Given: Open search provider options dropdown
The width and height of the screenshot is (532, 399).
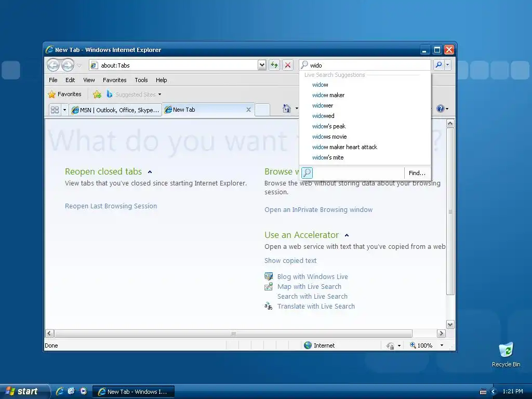Looking at the screenshot, I should 448,65.
